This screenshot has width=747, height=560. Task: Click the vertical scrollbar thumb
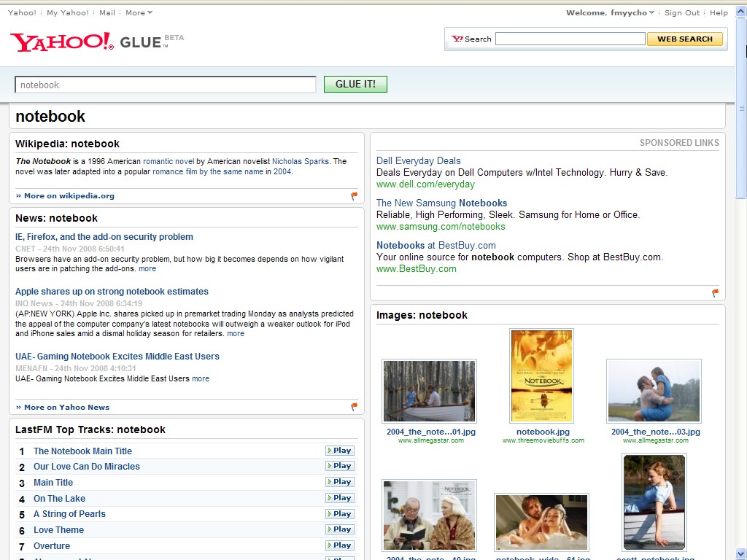pos(741,108)
